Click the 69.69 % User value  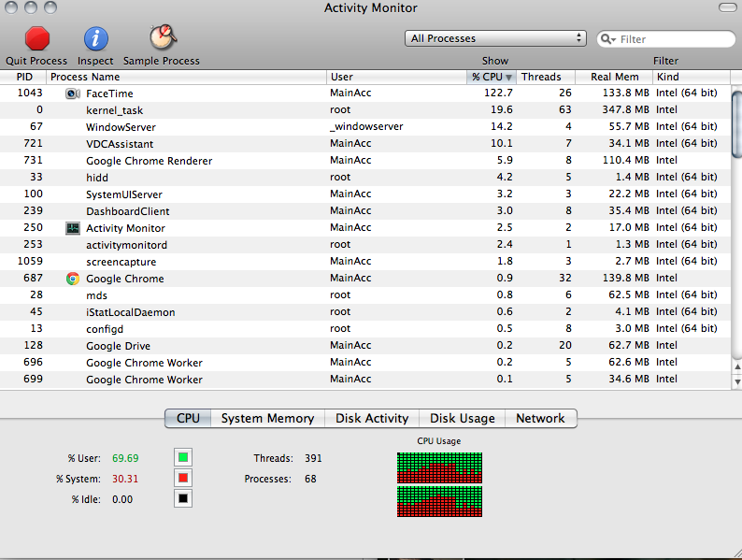tap(125, 458)
